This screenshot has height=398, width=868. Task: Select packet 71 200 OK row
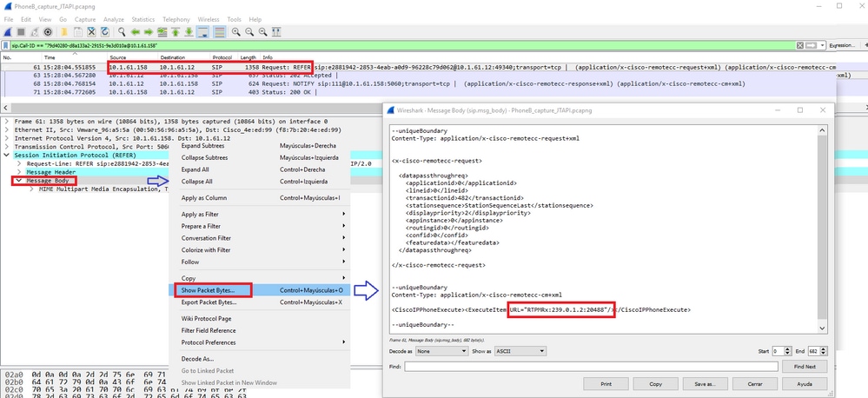click(418, 92)
